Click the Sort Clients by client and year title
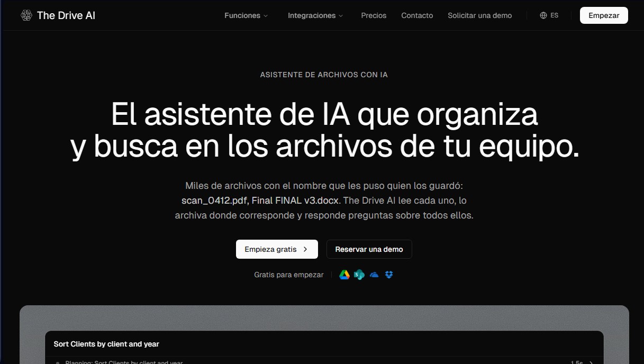This screenshot has width=644, height=364. tap(106, 344)
